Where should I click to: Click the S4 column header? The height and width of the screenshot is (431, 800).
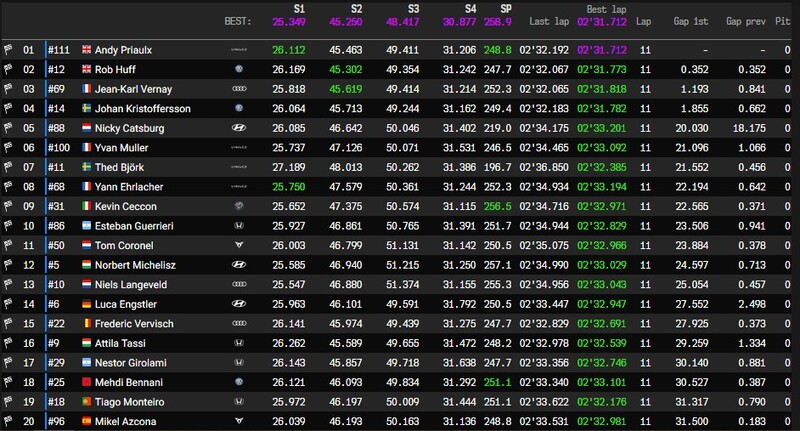470,9
